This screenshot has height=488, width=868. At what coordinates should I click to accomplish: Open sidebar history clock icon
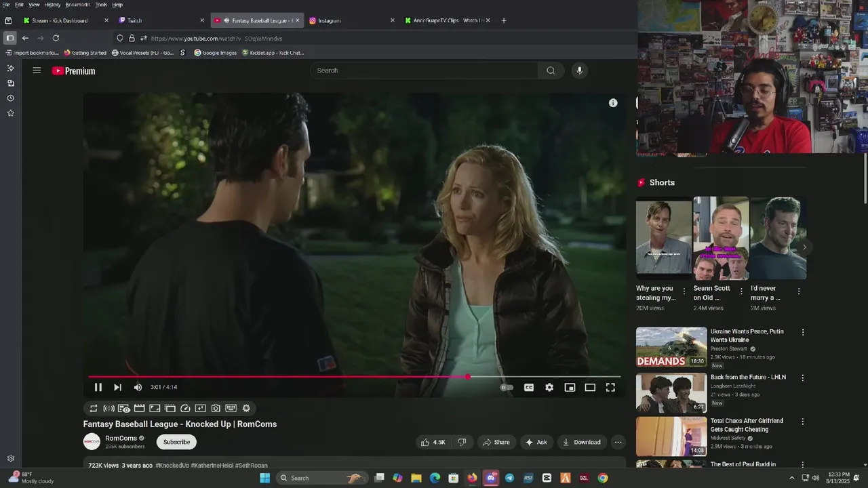click(10, 98)
